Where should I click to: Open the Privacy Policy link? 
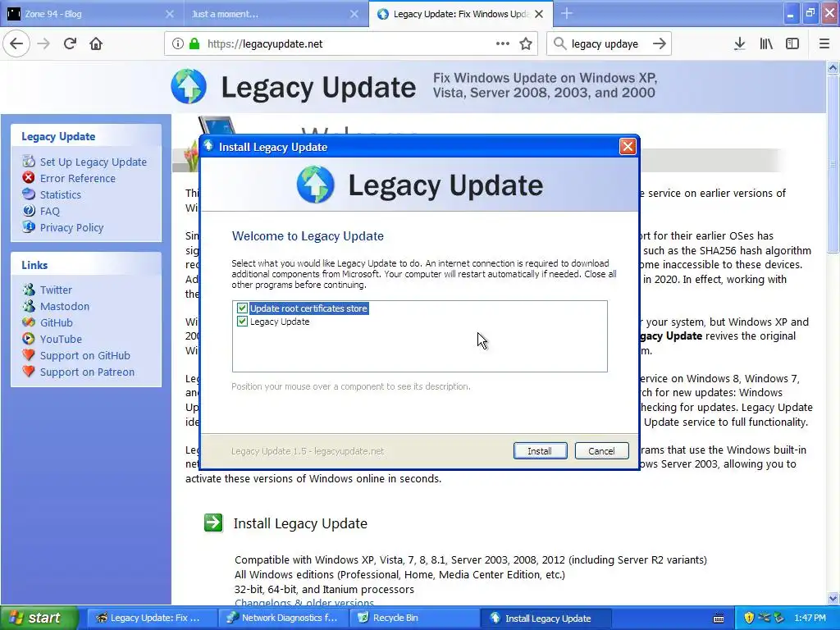pyautogui.click(x=72, y=228)
